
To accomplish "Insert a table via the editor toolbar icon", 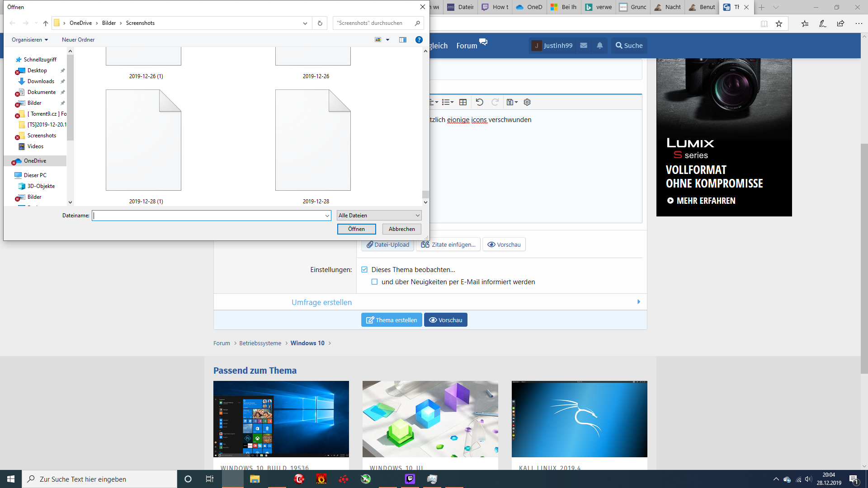I will point(462,102).
